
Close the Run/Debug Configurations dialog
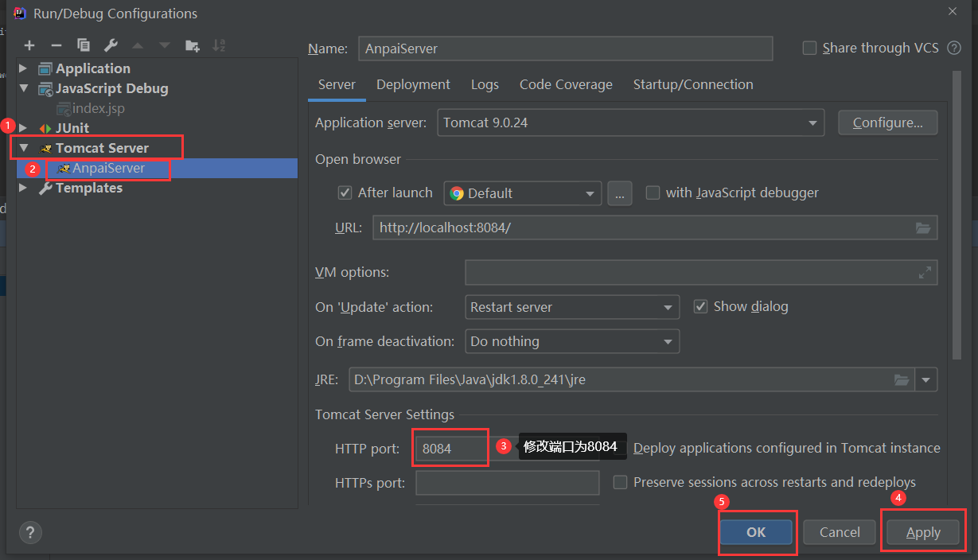click(953, 11)
